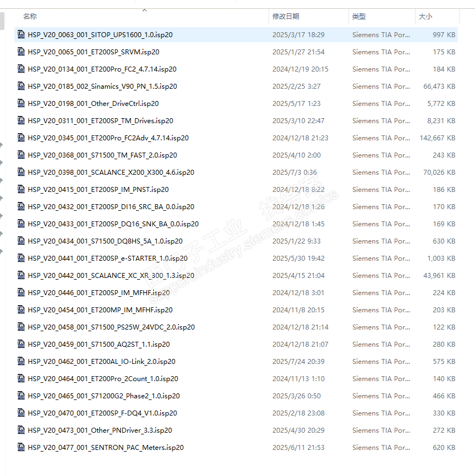Select file name HSP_V20_0345_001_ET200Pro_FC2Adv_4.7.14.isp20
This screenshot has width=475, height=476.
click(x=108, y=138)
